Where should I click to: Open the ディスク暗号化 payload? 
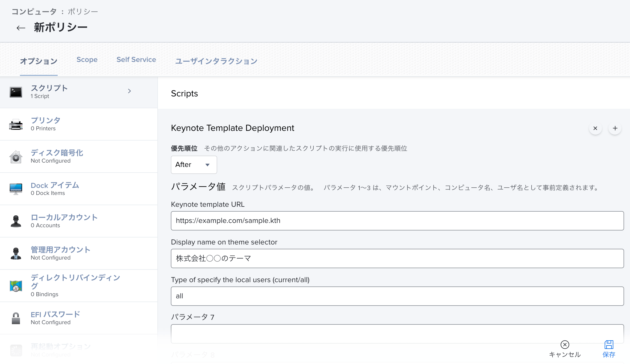tap(79, 157)
